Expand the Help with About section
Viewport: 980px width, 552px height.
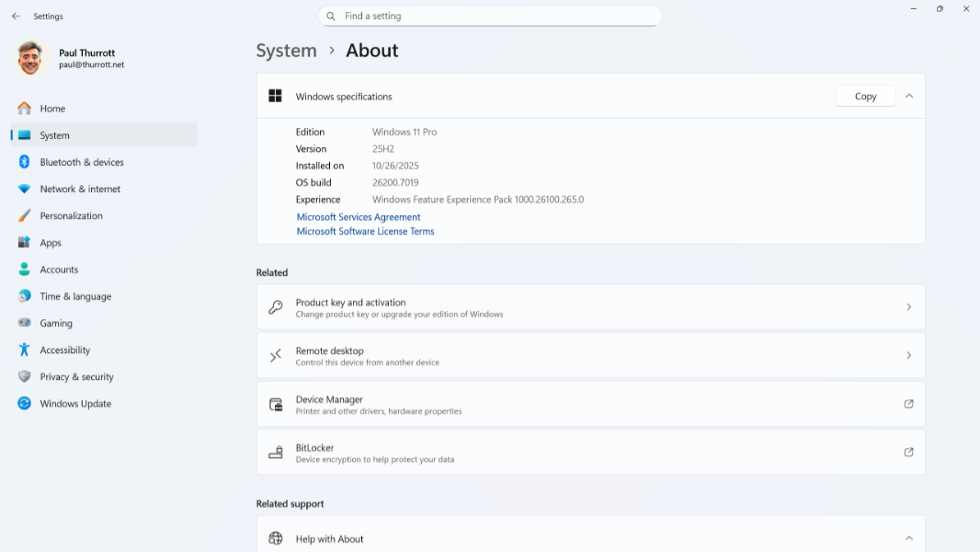(909, 536)
